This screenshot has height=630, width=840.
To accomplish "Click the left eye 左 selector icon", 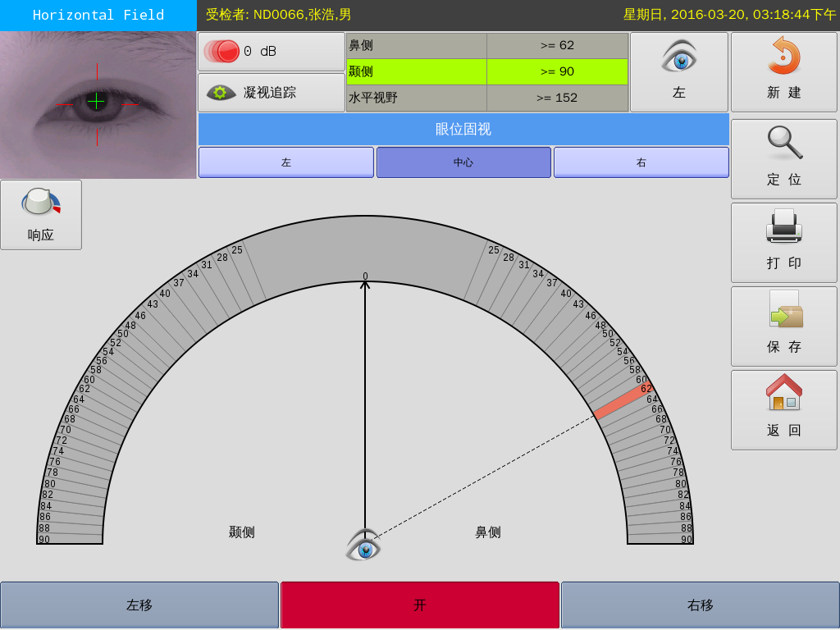I will point(678,57).
